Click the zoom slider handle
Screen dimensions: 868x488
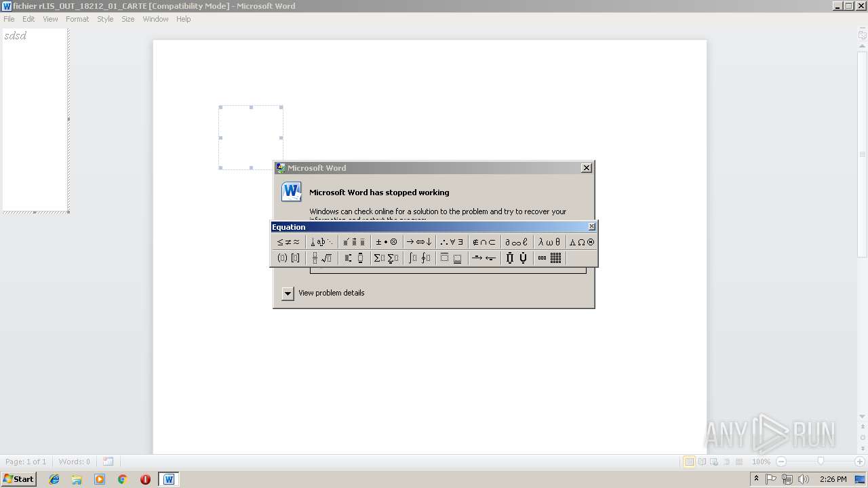coord(821,462)
